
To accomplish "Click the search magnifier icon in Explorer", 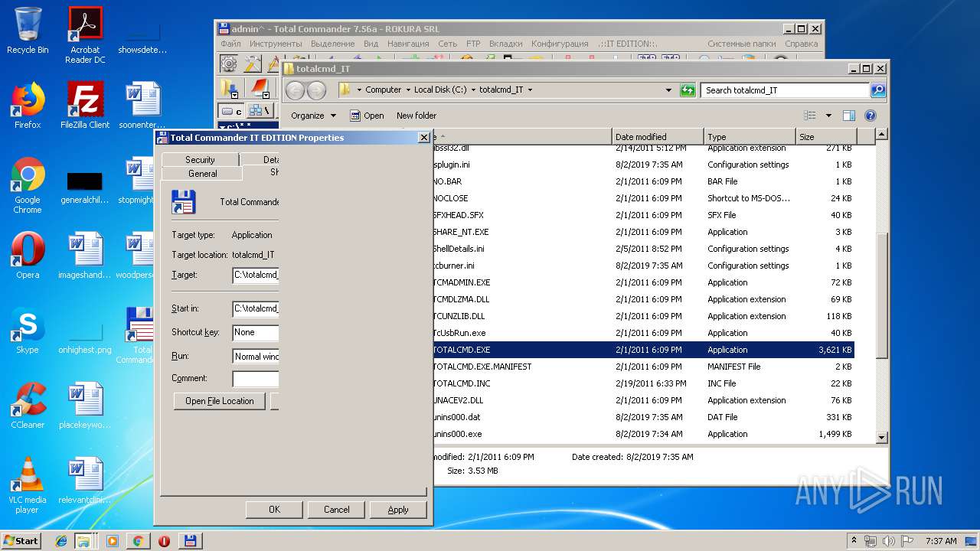I will (x=878, y=90).
